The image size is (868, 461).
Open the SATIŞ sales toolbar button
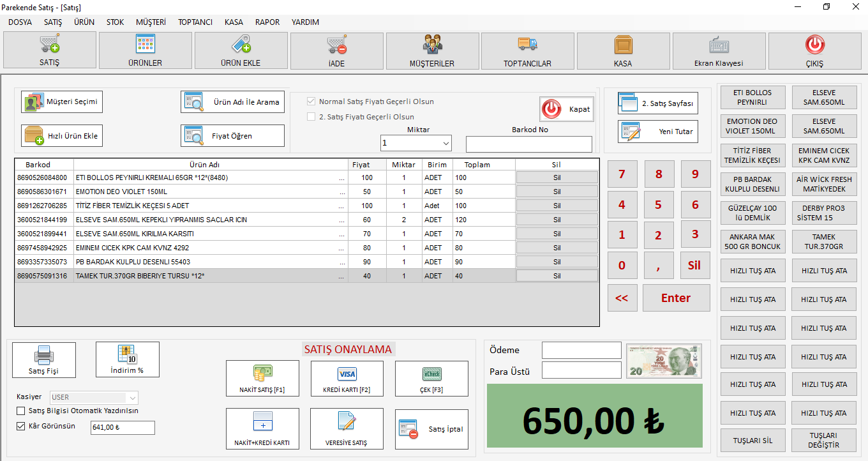coord(50,50)
